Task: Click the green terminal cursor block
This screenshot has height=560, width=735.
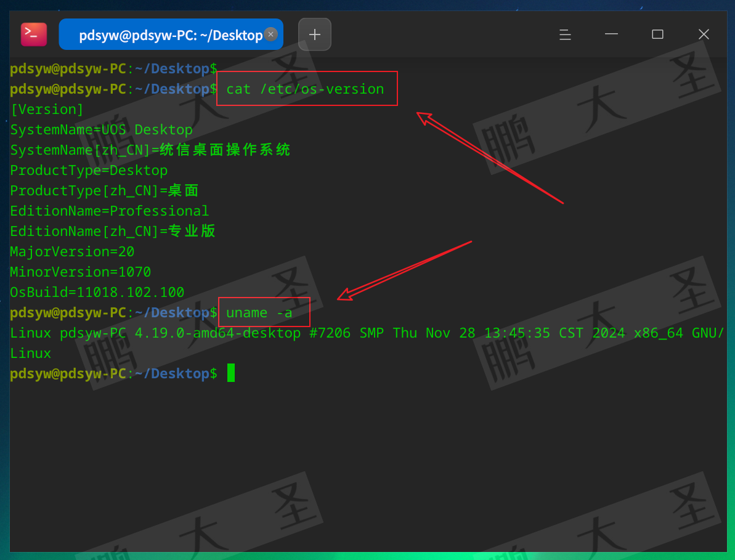Action: [x=231, y=373]
